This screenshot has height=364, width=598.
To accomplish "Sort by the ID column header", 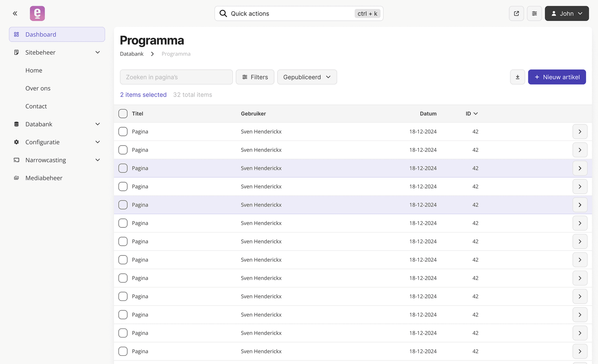I will pyautogui.click(x=471, y=114).
